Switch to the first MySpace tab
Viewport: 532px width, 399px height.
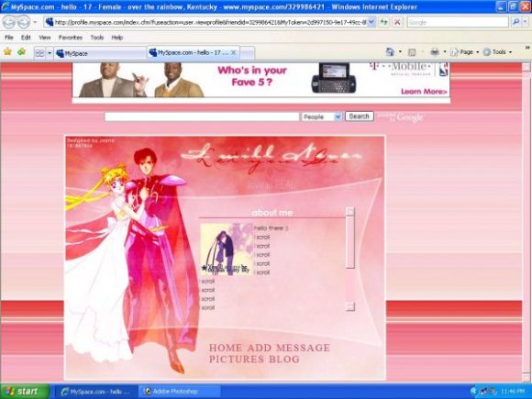pyautogui.click(x=100, y=53)
